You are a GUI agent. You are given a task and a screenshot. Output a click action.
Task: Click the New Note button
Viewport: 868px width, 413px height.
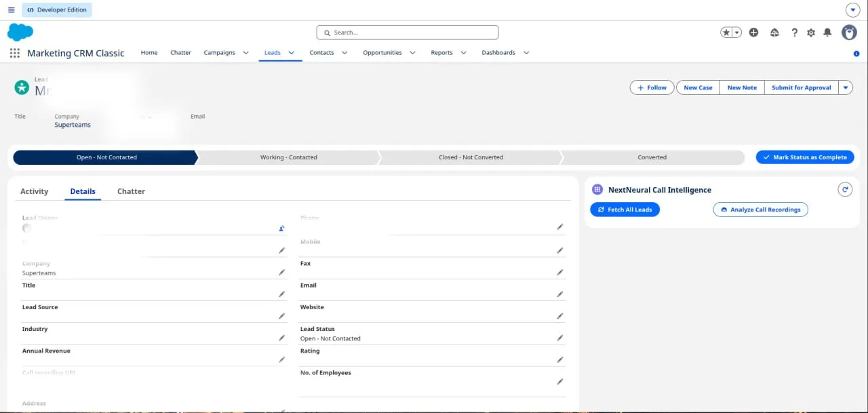tap(742, 87)
